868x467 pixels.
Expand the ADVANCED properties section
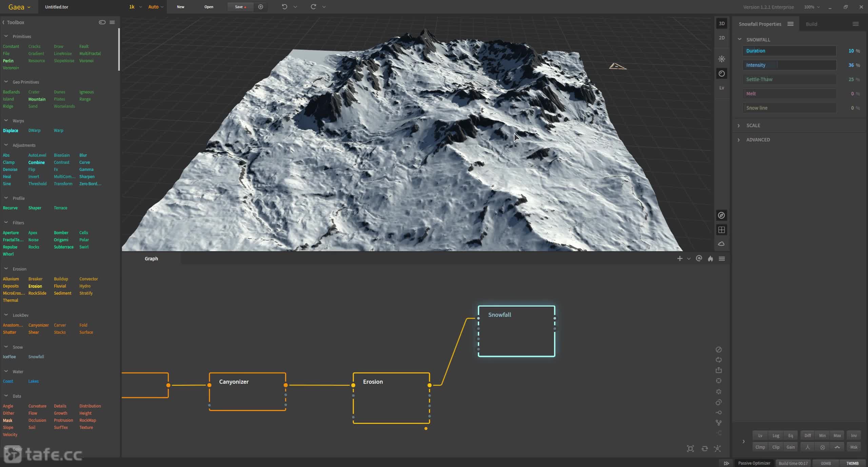click(738, 140)
